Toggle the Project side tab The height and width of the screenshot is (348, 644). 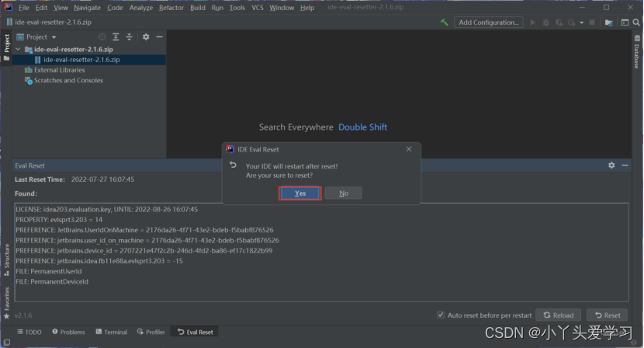coord(6,47)
